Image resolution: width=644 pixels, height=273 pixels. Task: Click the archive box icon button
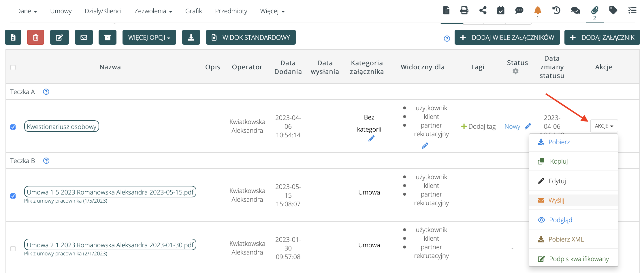pyautogui.click(x=107, y=38)
